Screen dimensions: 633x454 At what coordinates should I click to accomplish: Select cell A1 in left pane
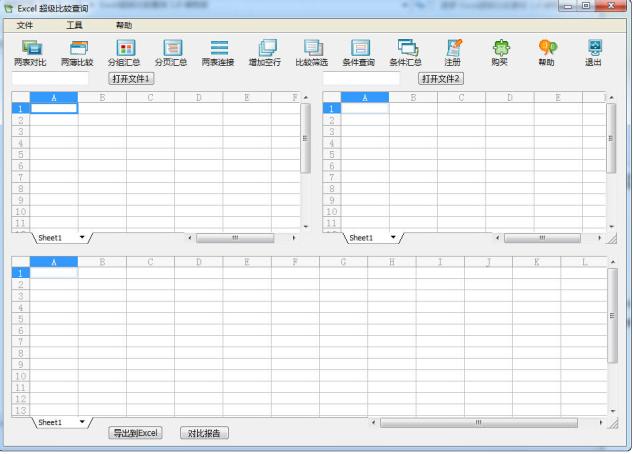(54, 108)
